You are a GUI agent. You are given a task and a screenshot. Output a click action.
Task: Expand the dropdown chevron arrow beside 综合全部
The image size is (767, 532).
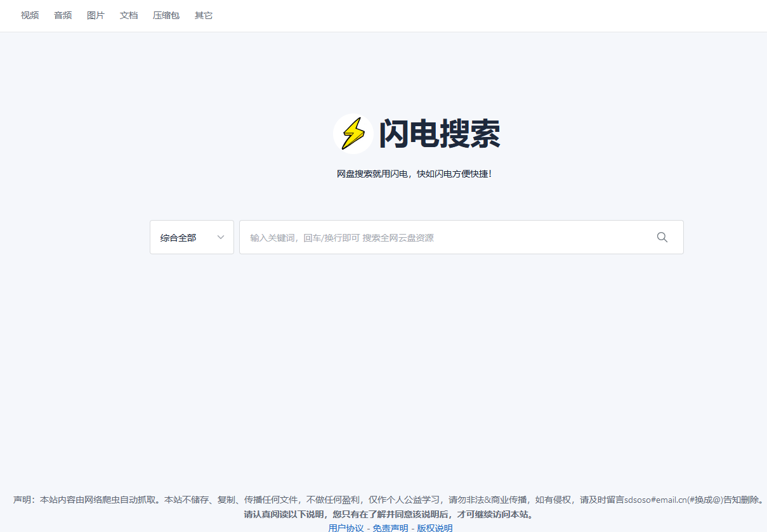221,237
